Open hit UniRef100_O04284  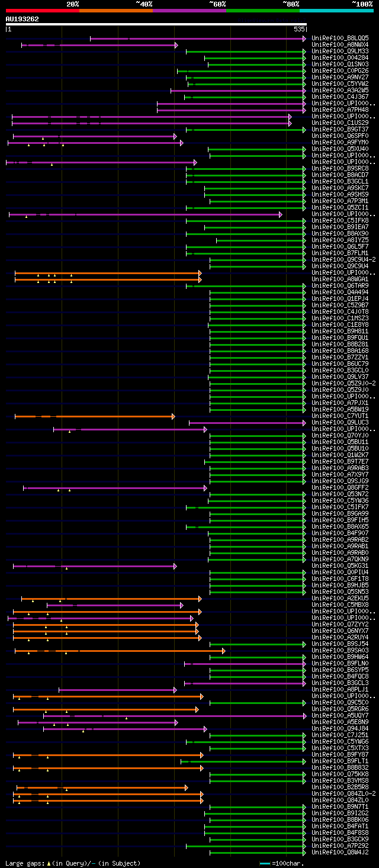[340, 58]
